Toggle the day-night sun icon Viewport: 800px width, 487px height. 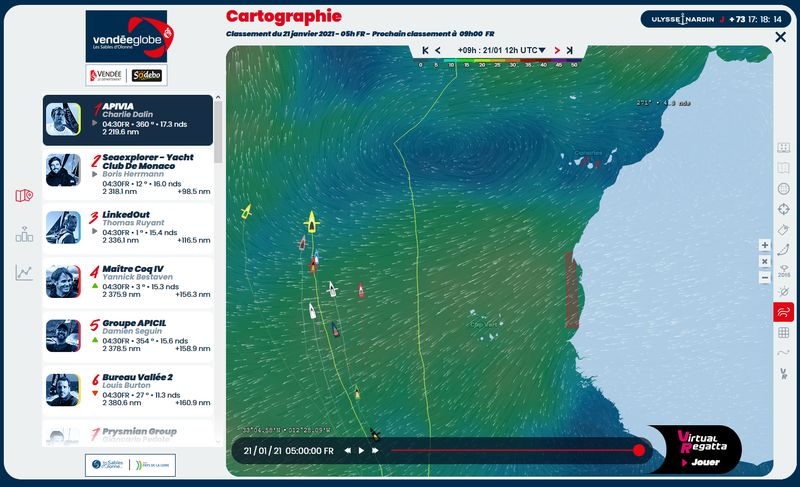pyautogui.click(x=784, y=292)
